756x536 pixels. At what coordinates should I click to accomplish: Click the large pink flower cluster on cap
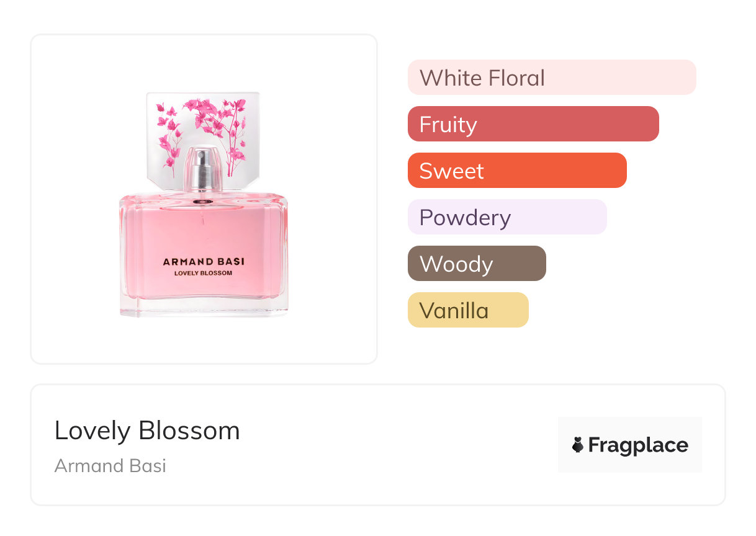tap(211, 115)
